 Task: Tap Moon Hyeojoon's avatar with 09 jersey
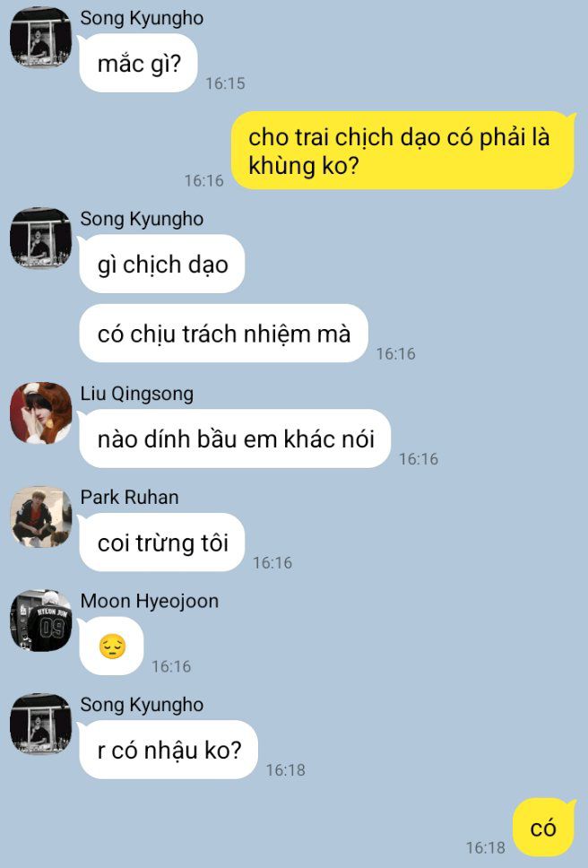[x=40, y=621]
